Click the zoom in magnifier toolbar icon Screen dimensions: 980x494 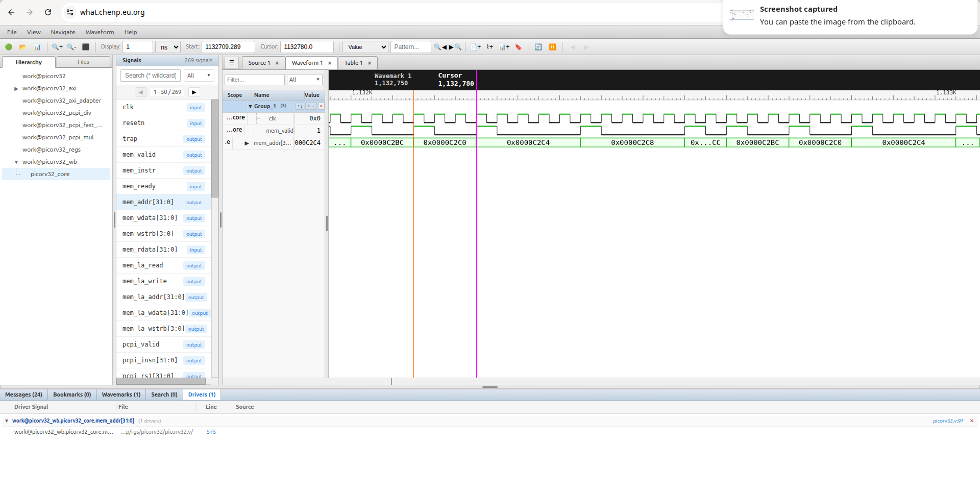coord(57,47)
